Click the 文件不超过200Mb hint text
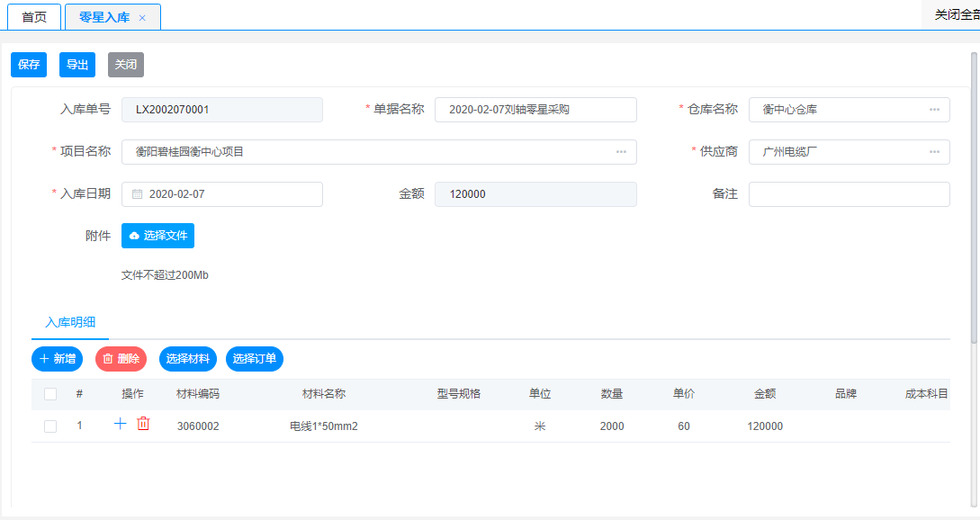This screenshot has height=520, width=980. click(165, 275)
